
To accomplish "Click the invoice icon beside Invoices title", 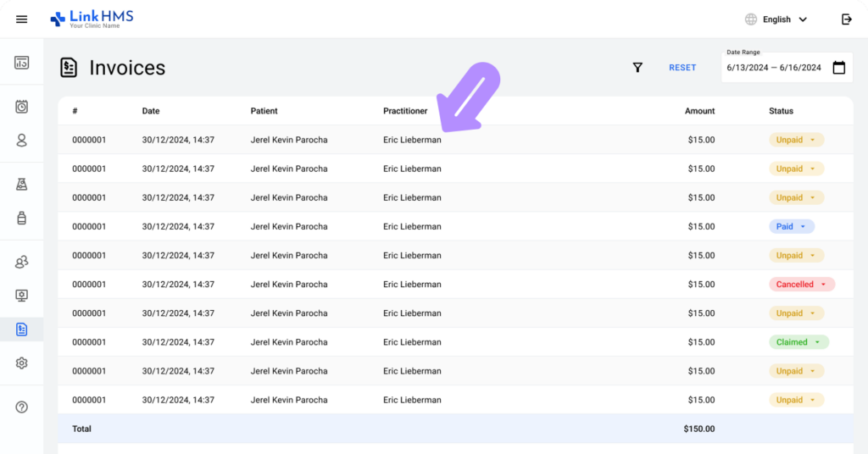I will [x=69, y=68].
